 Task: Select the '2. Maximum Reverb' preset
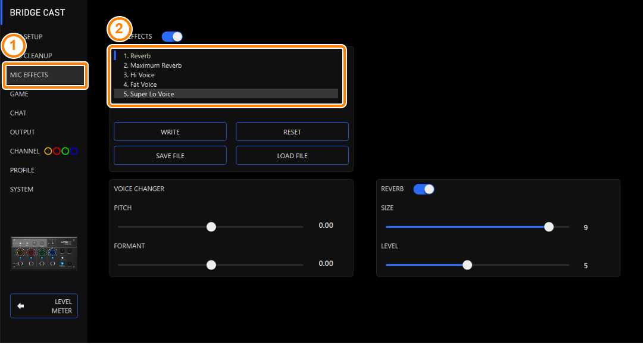(226, 65)
